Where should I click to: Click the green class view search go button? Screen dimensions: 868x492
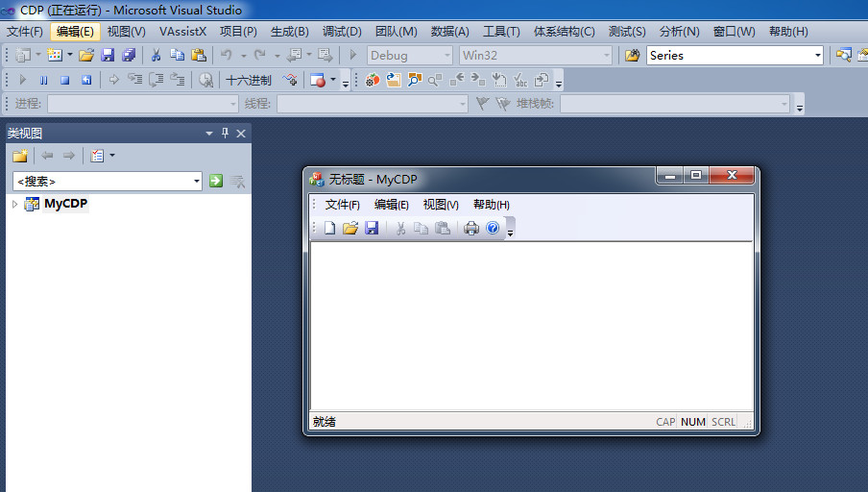click(216, 181)
